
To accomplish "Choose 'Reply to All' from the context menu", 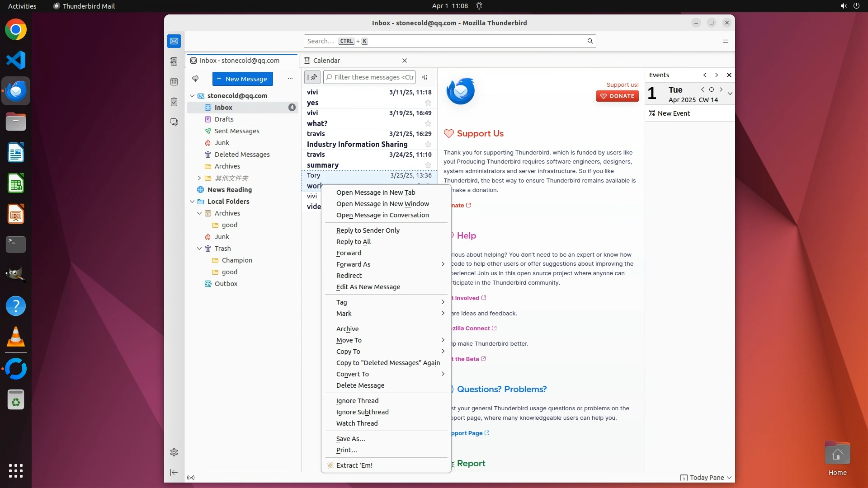I will point(354,242).
